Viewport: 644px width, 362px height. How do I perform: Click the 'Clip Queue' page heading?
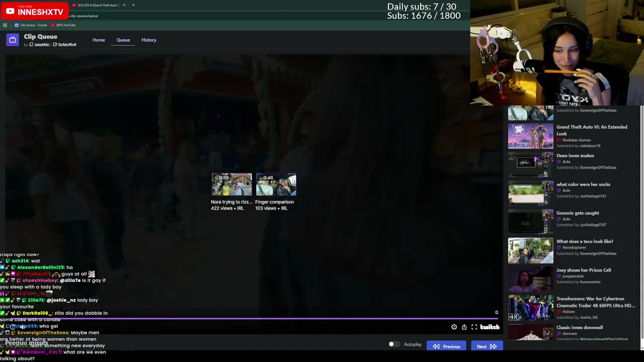(41, 37)
